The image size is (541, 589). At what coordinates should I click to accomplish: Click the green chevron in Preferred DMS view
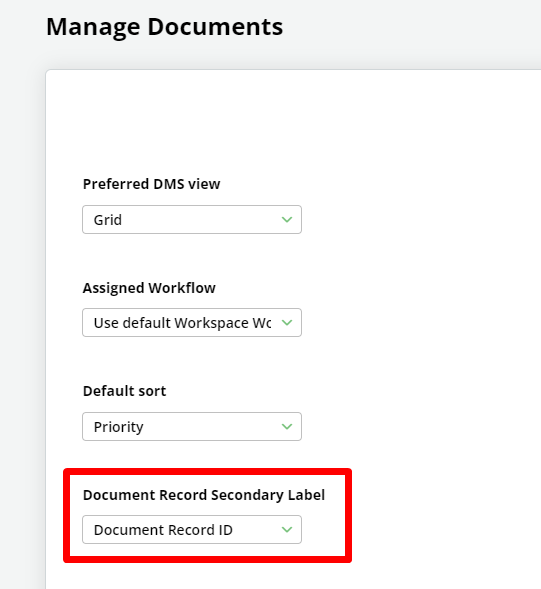287,220
